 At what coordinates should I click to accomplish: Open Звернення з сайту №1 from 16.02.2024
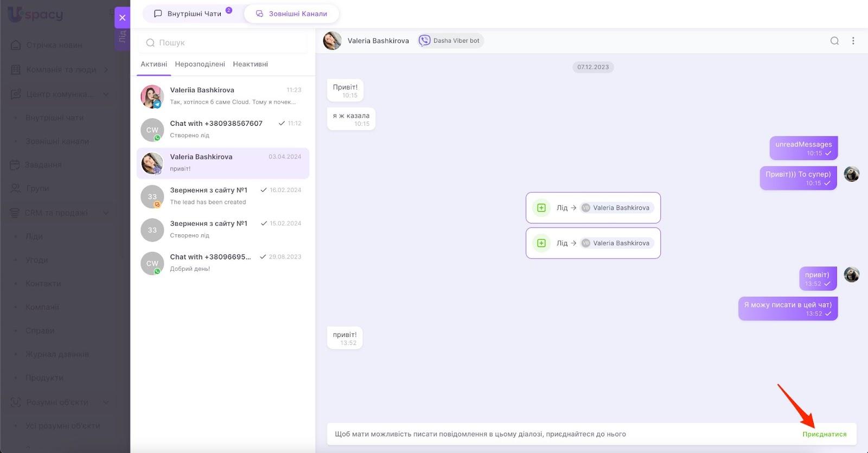(223, 196)
